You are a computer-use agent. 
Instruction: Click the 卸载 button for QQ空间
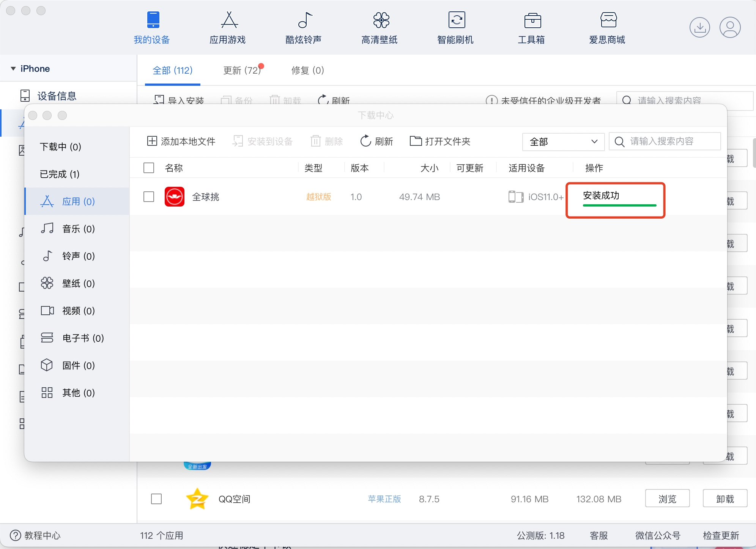click(725, 499)
